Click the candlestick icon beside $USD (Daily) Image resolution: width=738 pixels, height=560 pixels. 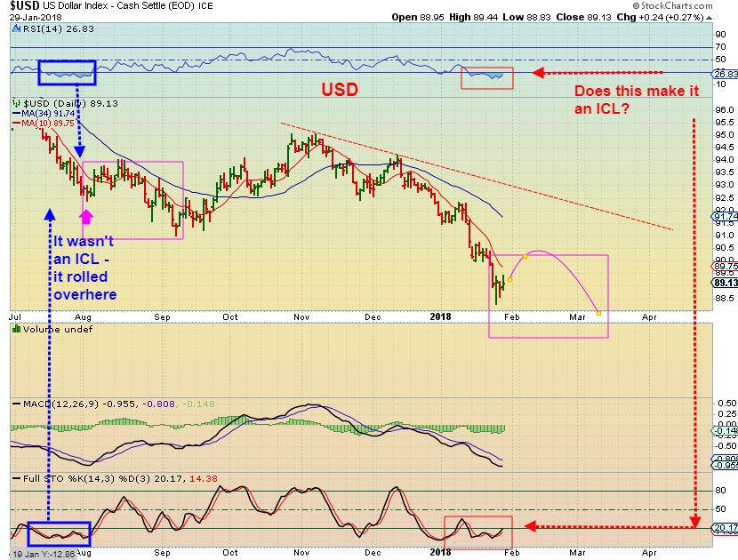point(17,102)
